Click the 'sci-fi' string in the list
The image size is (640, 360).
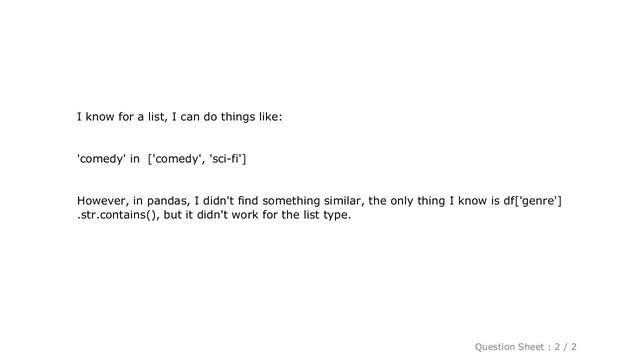[x=226, y=159]
